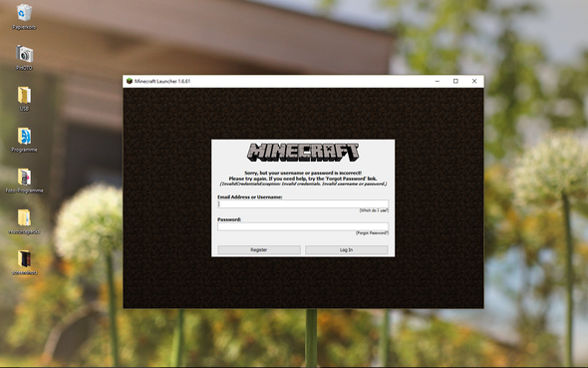Select the Foto-Programme folder icon
This screenshot has height=368, width=588.
point(24,181)
